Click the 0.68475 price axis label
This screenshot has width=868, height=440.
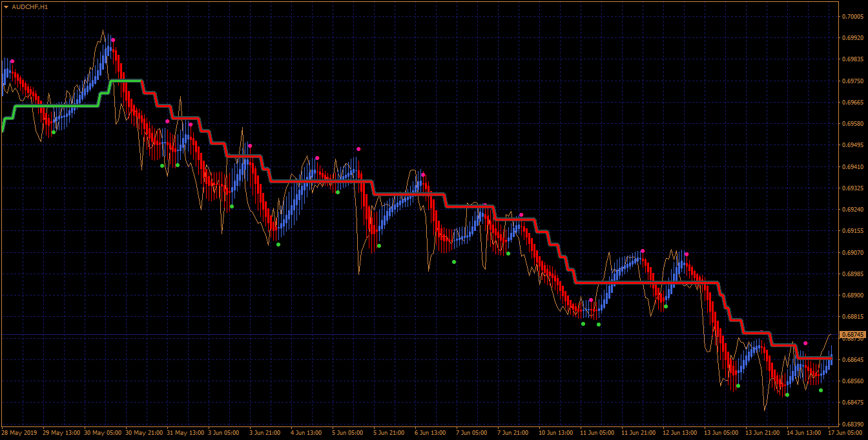(852, 402)
